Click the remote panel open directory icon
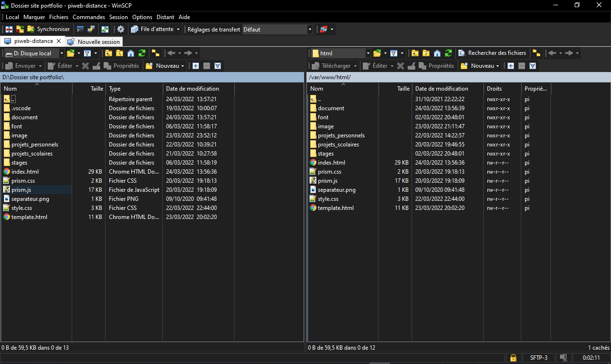 (377, 53)
